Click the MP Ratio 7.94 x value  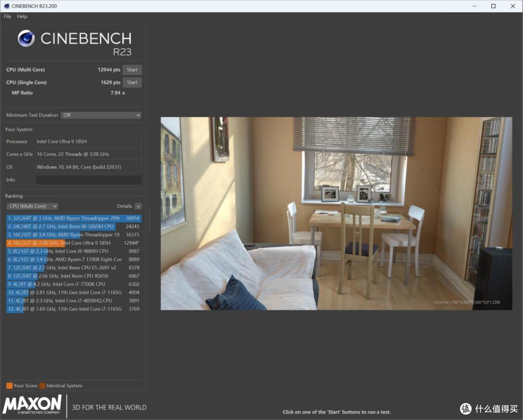pos(117,93)
